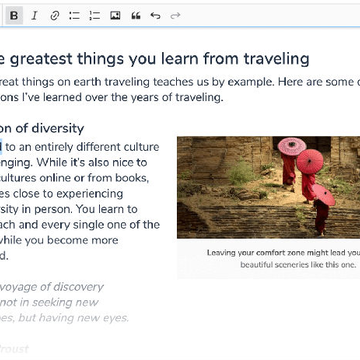Screen dimensions: 360x360
Task: Click the line "every single one of the"
Action: tap(102, 225)
